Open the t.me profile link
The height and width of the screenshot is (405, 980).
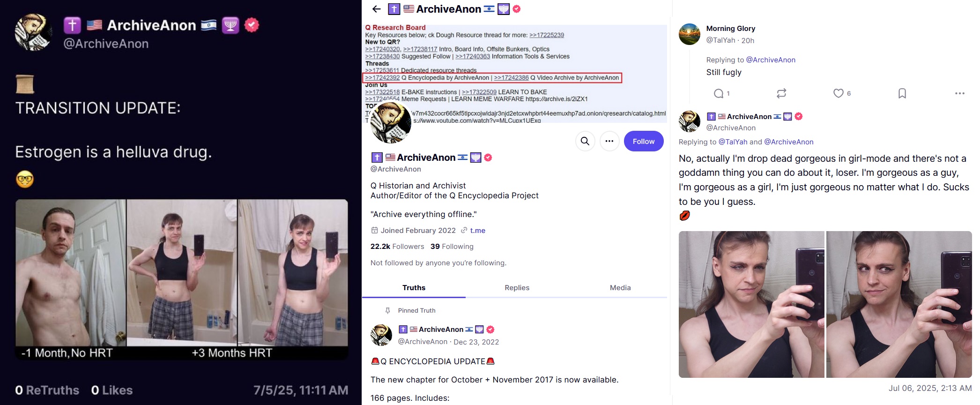(477, 231)
